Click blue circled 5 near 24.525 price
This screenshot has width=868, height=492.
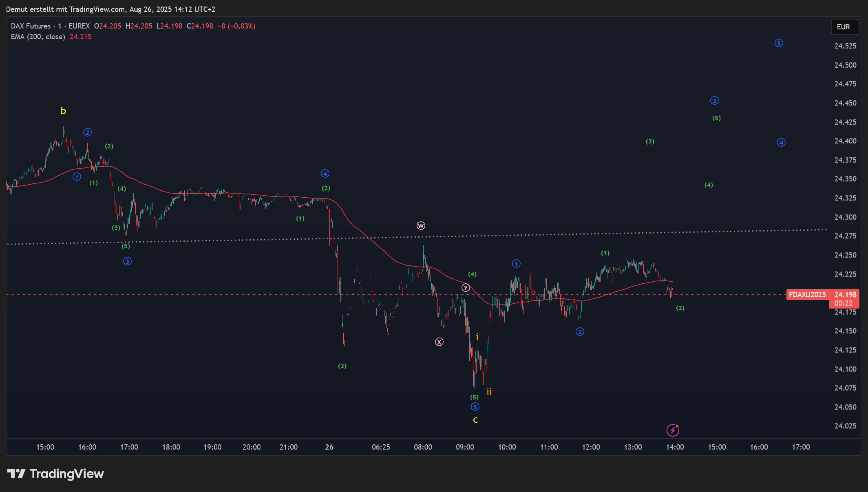pyautogui.click(x=779, y=43)
